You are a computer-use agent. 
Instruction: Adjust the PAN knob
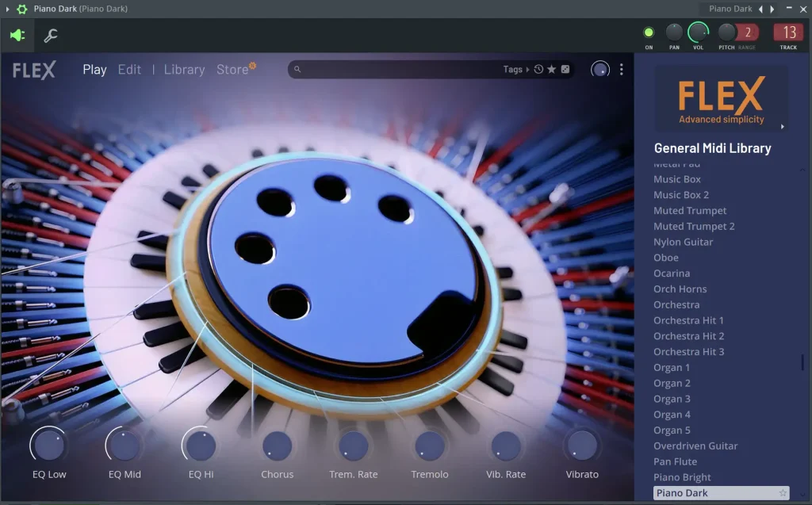674,33
